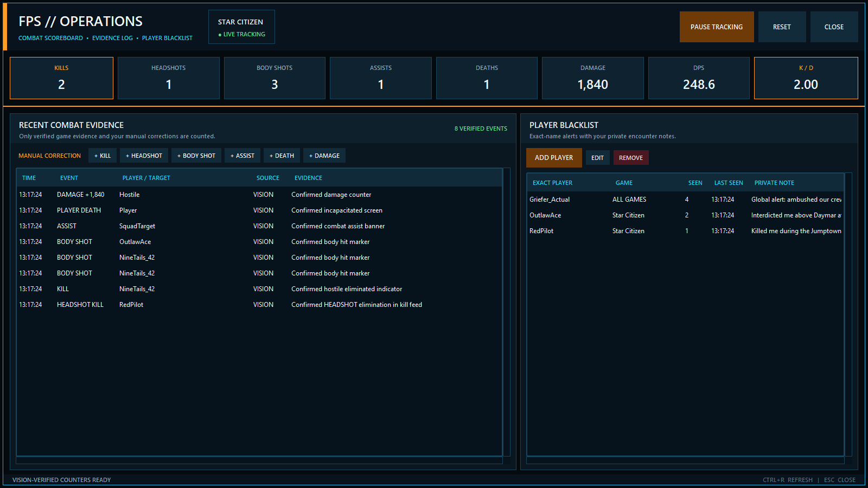Click the ALL GAMES cell
This screenshot has height=488, width=868.
pyautogui.click(x=629, y=200)
